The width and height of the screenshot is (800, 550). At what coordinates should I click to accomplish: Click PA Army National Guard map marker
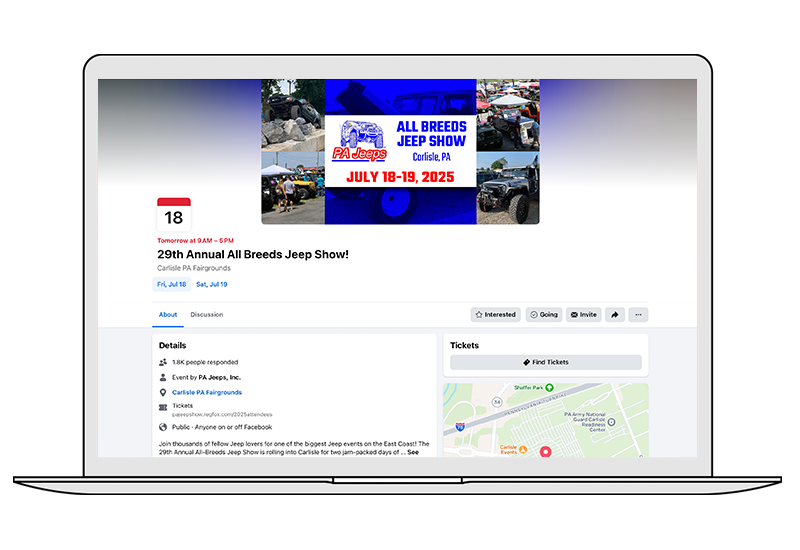612,422
